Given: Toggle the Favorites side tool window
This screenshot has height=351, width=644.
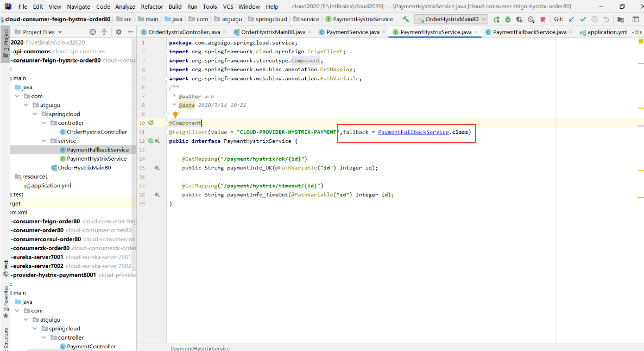Looking at the screenshot, I should click(x=6, y=300).
